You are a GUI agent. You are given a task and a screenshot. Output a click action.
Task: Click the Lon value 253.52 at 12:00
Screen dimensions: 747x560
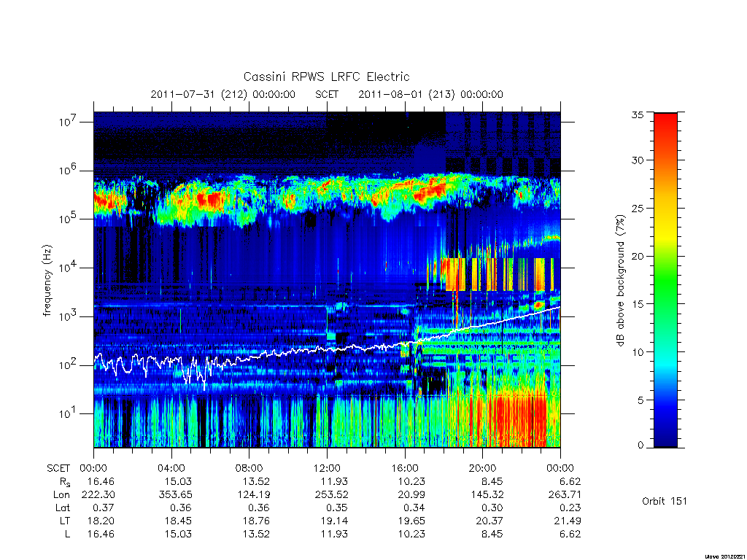click(334, 495)
